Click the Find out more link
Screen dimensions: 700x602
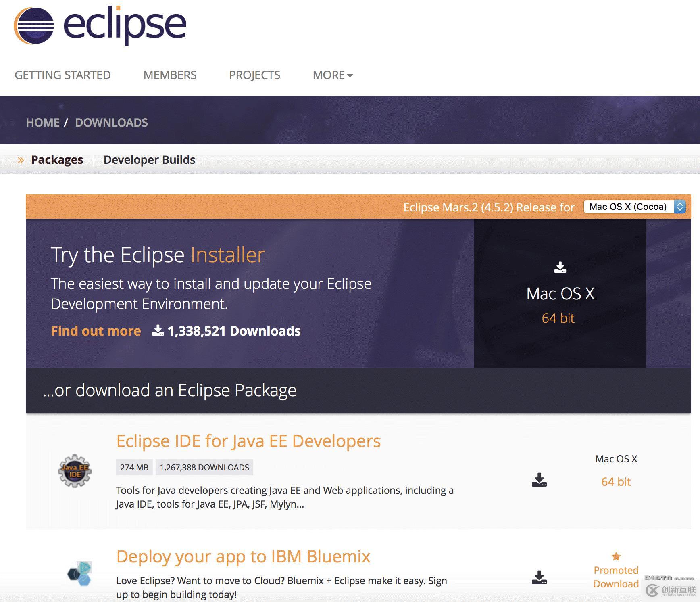point(96,331)
